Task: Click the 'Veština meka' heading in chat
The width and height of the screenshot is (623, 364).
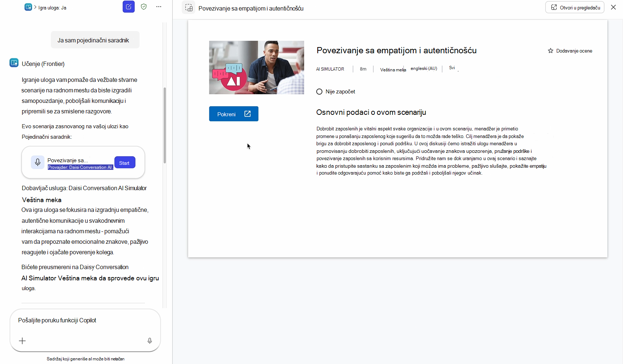Action: click(42, 200)
